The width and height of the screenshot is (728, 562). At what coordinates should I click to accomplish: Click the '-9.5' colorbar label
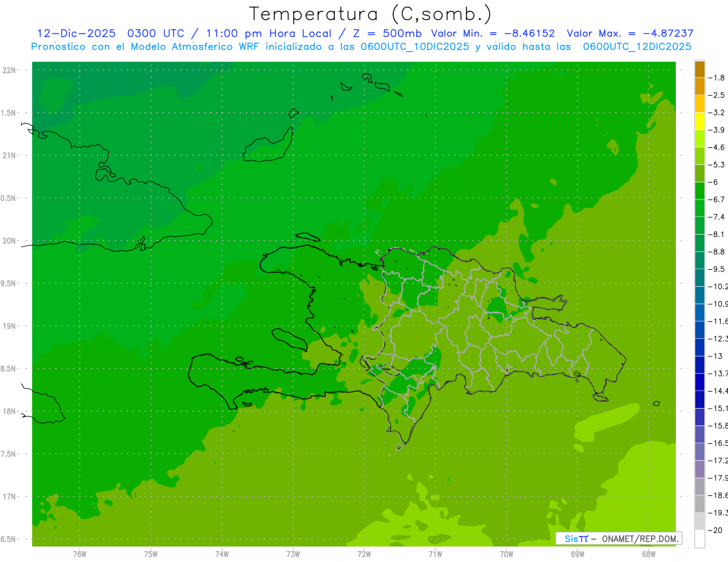(717, 269)
